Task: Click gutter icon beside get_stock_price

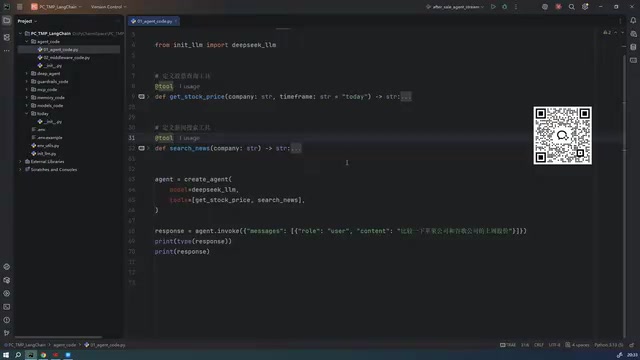Action: pyautogui.click(x=141, y=97)
